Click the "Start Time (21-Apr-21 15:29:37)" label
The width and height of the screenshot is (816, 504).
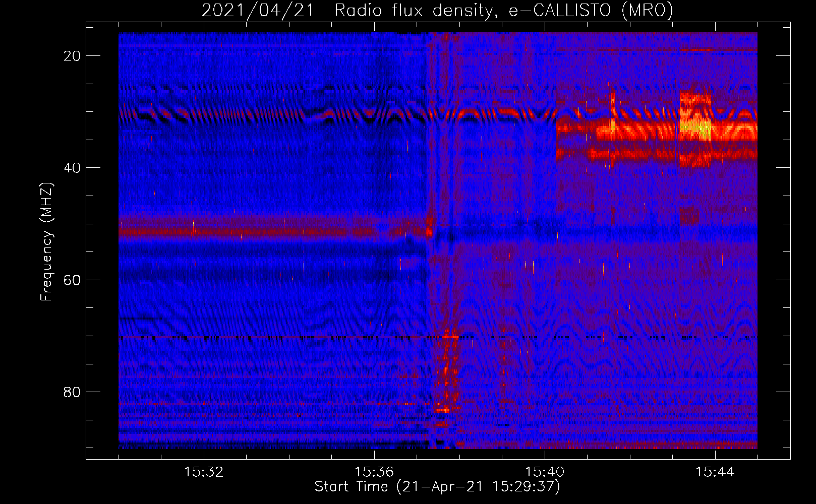click(437, 487)
